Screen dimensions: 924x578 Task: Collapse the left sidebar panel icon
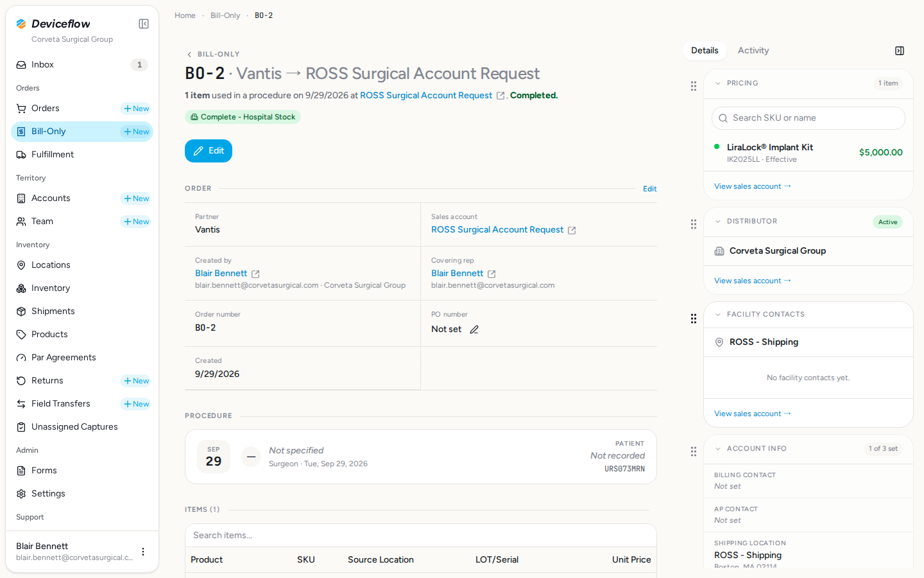tap(144, 24)
